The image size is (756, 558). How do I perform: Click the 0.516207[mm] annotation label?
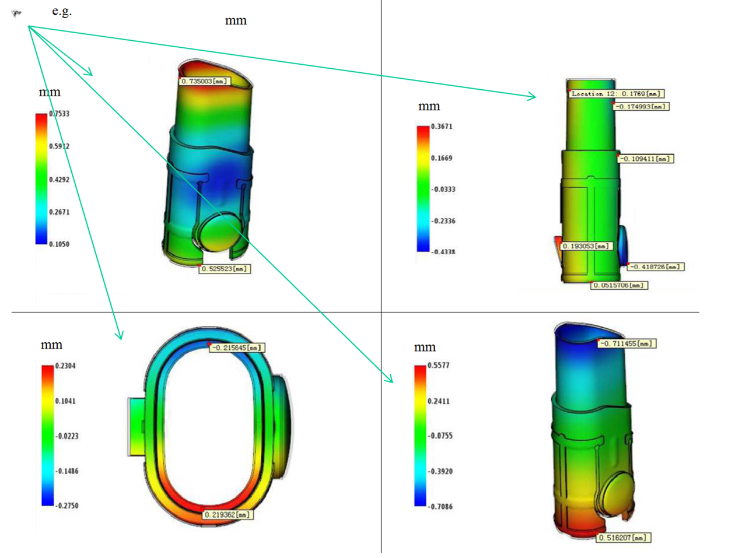click(x=624, y=538)
